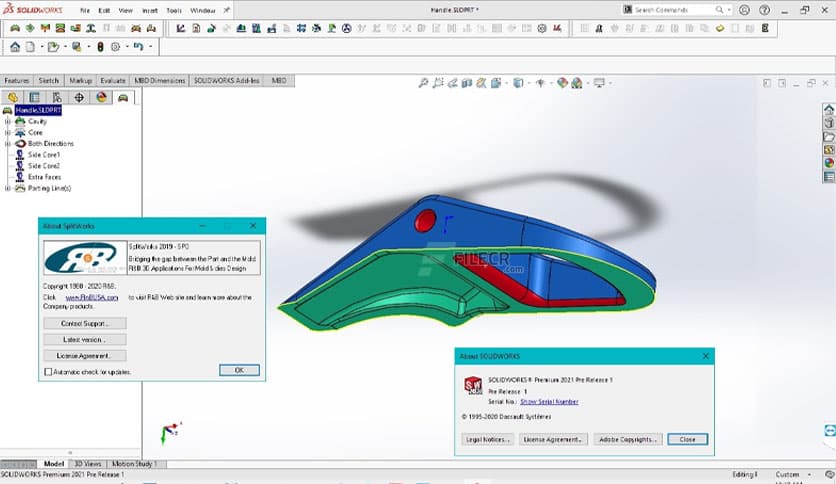The height and width of the screenshot is (484, 836).
Task: Open the Tools menu
Action: pos(174,10)
